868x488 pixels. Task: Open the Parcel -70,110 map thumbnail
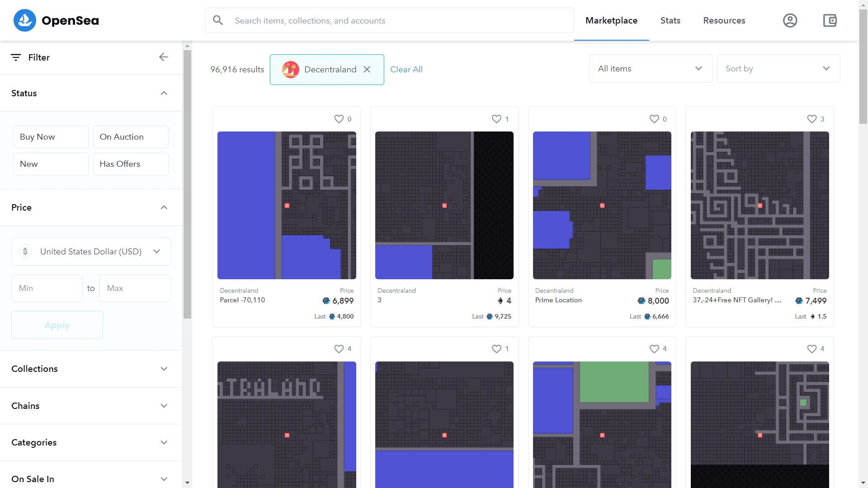click(287, 205)
